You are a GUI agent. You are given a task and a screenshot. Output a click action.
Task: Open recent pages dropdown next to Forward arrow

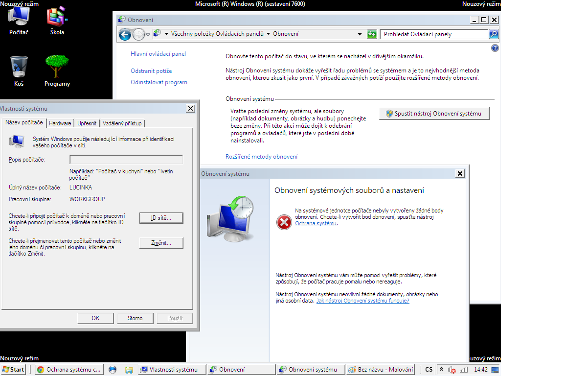click(148, 35)
